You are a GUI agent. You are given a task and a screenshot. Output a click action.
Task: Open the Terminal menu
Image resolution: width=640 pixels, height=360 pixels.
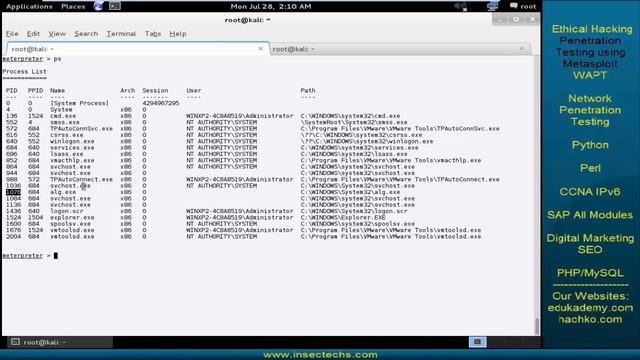121,33
